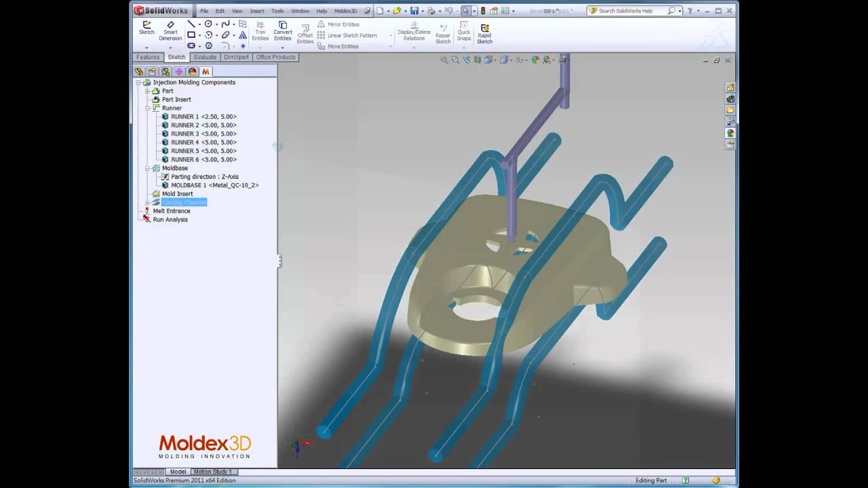The width and height of the screenshot is (868, 488).
Task: Open the Insert menu
Action: [x=257, y=11]
